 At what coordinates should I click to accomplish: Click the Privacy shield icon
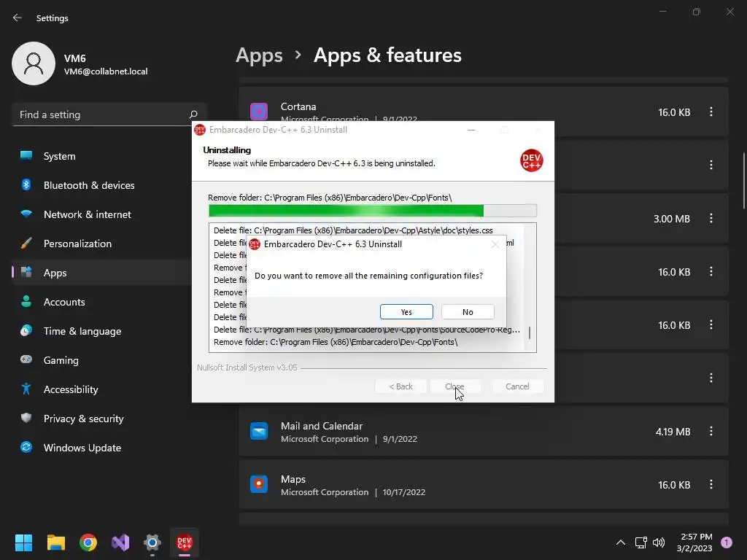(x=26, y=418)
